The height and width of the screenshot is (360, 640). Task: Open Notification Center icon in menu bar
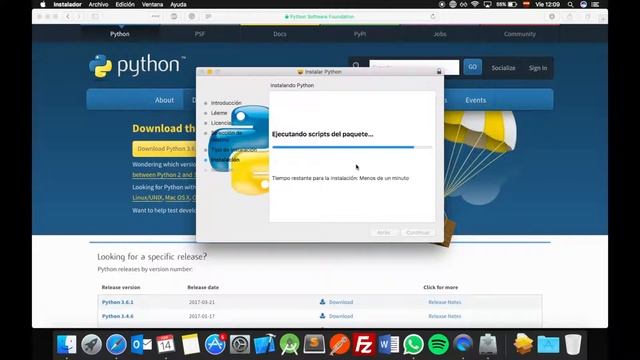pyautogui.click(x=596, y=4)
